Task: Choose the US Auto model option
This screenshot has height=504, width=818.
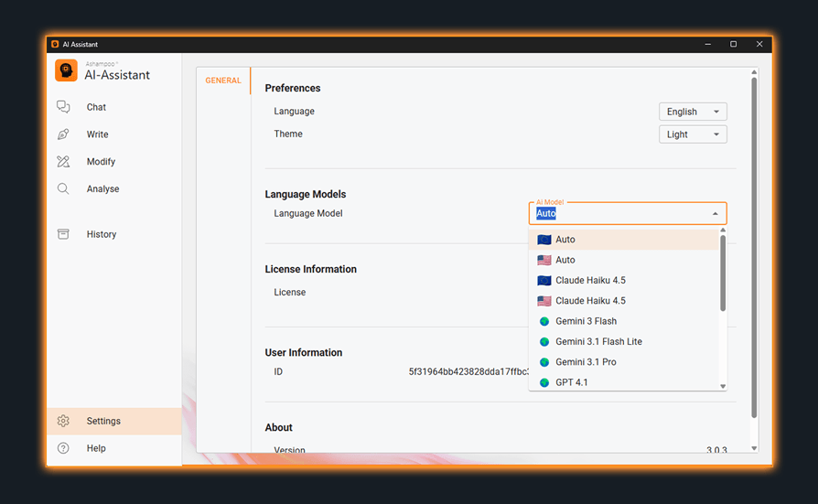Action: 624,260
